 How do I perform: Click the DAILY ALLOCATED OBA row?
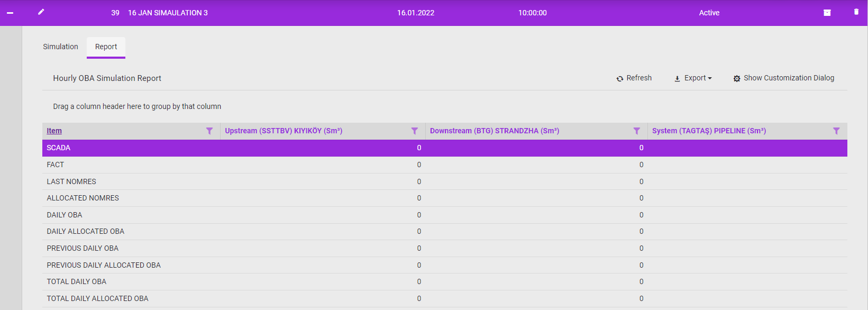tap(85, 231)
